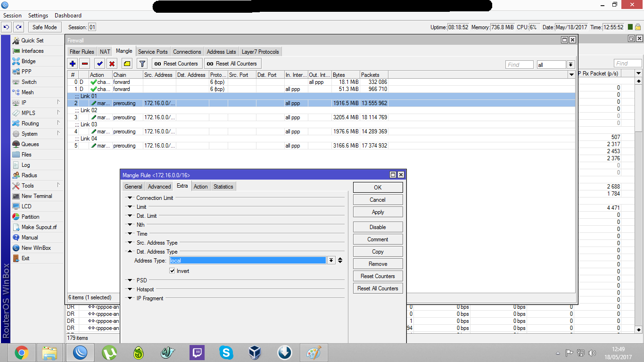The height and width of the screenshot is (362, 644).
Task: Open the Manual sidebar item
Action: click(30, 238)
